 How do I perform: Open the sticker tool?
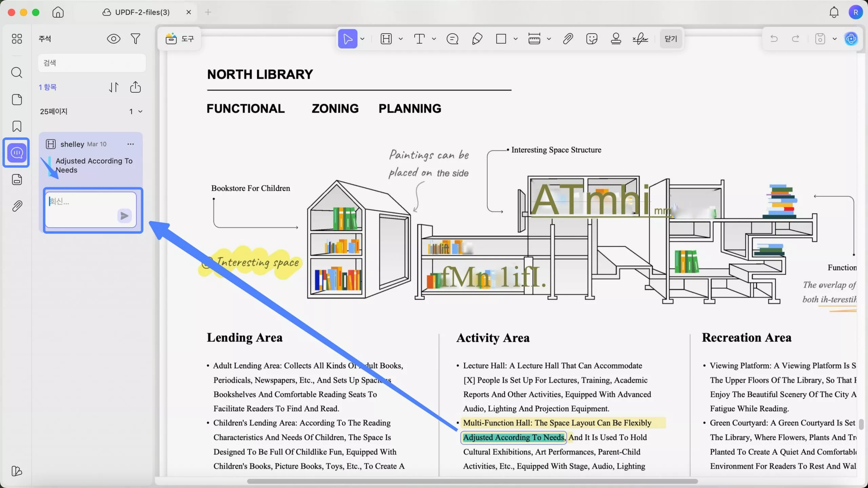(x=592, y=39)
